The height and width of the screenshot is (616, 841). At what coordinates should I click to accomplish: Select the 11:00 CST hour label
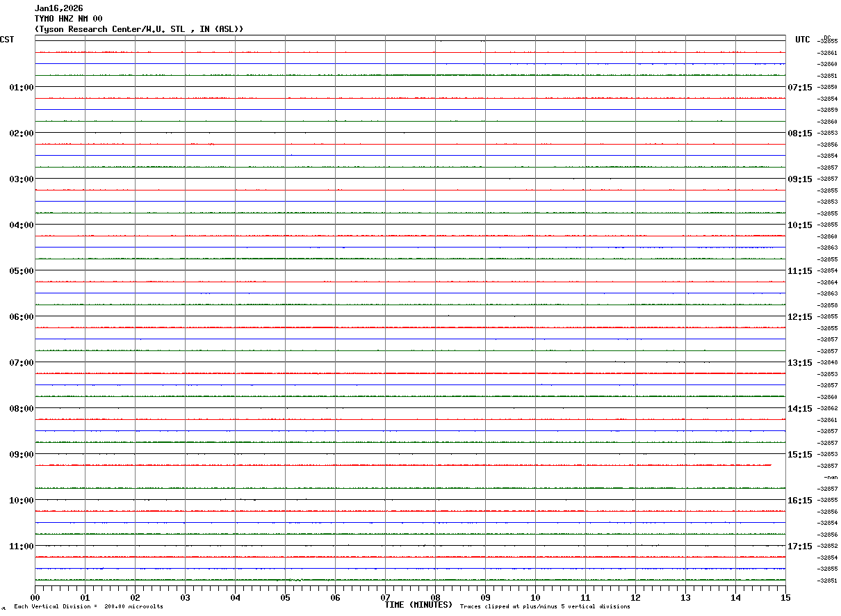(x=22, y=546)
